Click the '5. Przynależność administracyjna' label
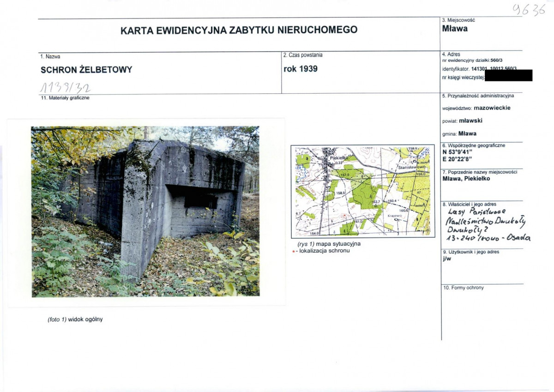This screenshot has width=554, height=392. [478, 96]
